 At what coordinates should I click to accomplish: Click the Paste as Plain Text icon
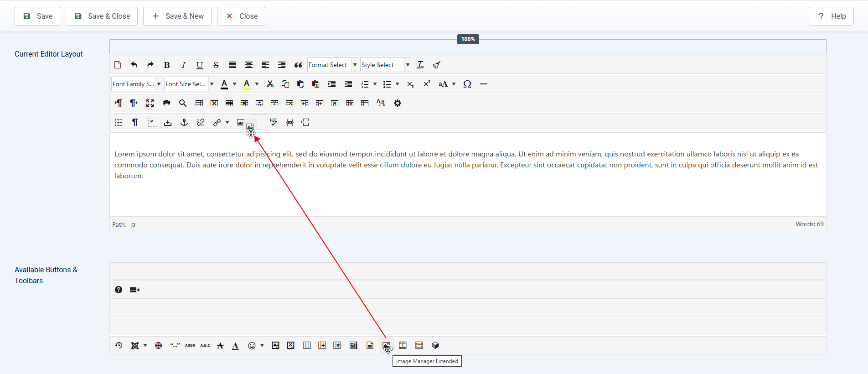coord(315,84)
